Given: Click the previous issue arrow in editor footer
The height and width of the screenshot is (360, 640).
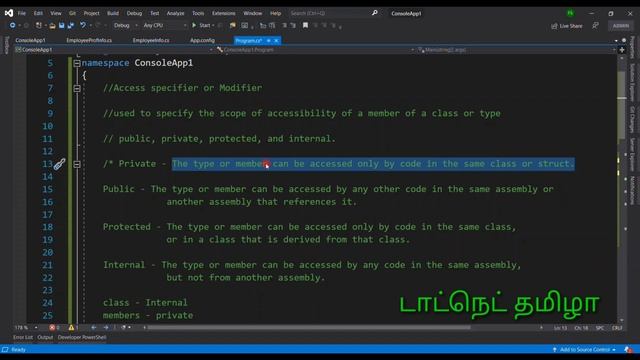Looking at the screenshot, I should pyautogui.click(x=94, y=327).
